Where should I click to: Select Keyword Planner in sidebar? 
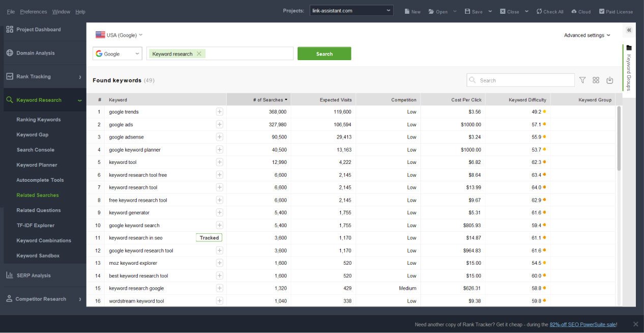[x=37, y=165]
